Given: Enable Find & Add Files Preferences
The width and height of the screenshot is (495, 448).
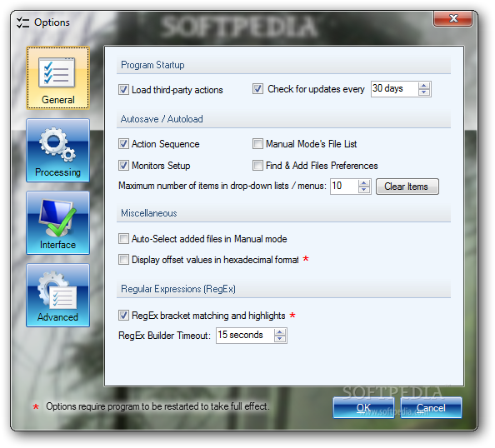Looking at the screenshot, I should click(x=257, y=166).
